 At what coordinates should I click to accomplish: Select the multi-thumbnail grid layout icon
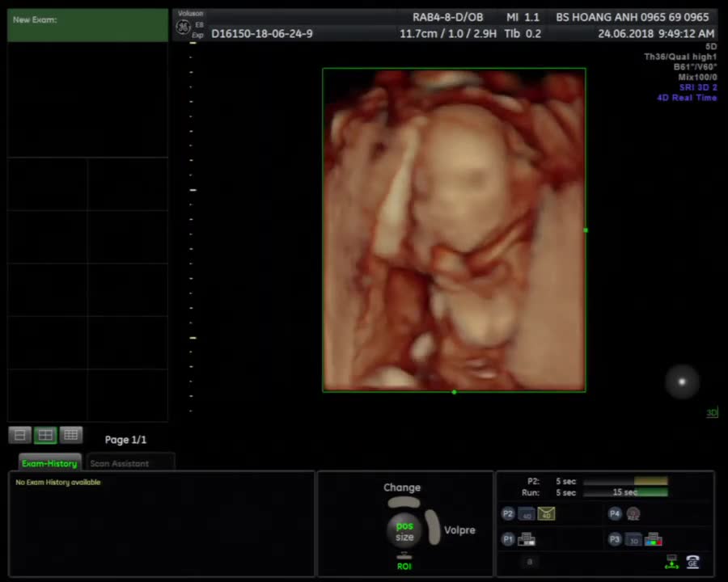71,435
